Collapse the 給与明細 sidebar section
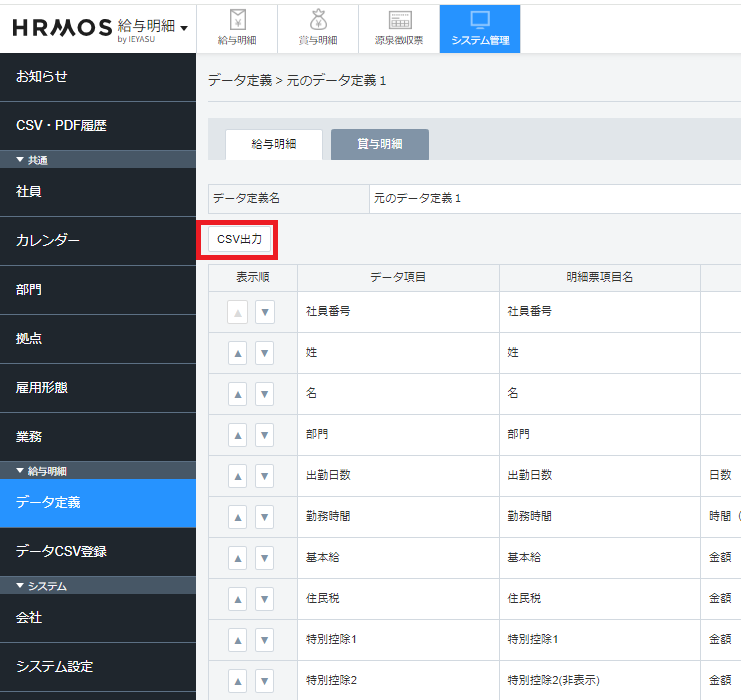741x700 pixels. click(98, 471)
